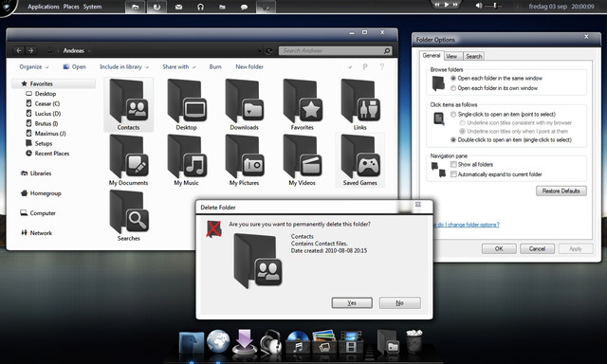Adjust the volume slider in top panel
The height and width of the screenshot is (364, 607).
495,6
